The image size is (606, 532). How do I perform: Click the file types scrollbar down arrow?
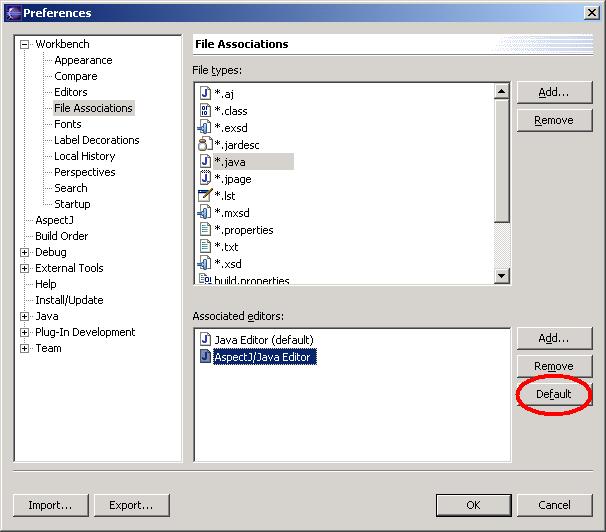[x=502, y=276]
